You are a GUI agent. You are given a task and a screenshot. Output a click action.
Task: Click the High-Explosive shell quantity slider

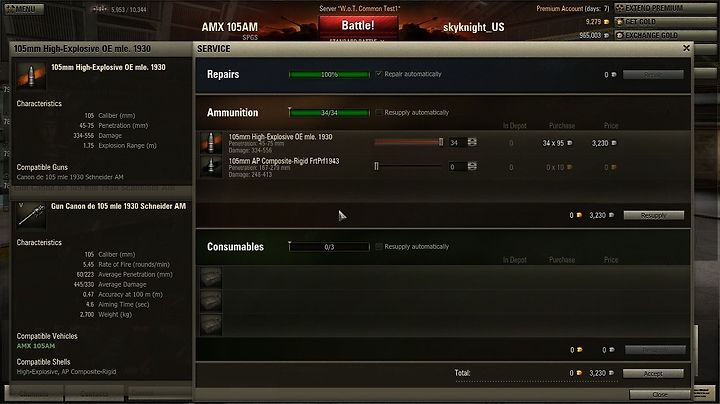point(409,142)
